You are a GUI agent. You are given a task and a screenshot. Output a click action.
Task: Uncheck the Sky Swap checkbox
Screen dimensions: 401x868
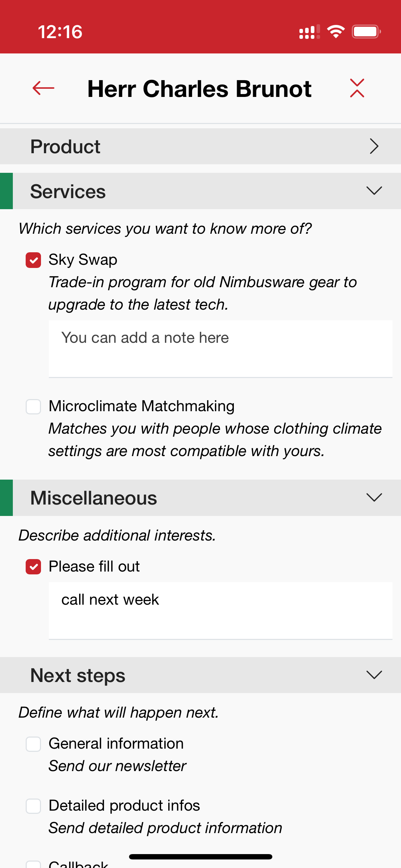click(34, 260)
